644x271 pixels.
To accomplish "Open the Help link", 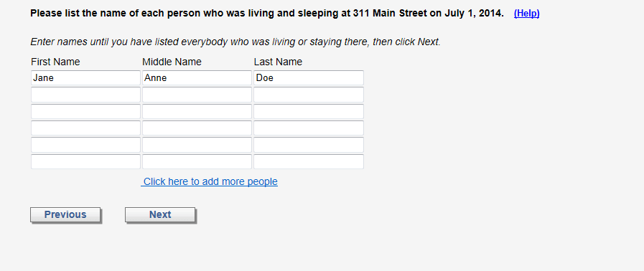I will click(x=526, y=14).
